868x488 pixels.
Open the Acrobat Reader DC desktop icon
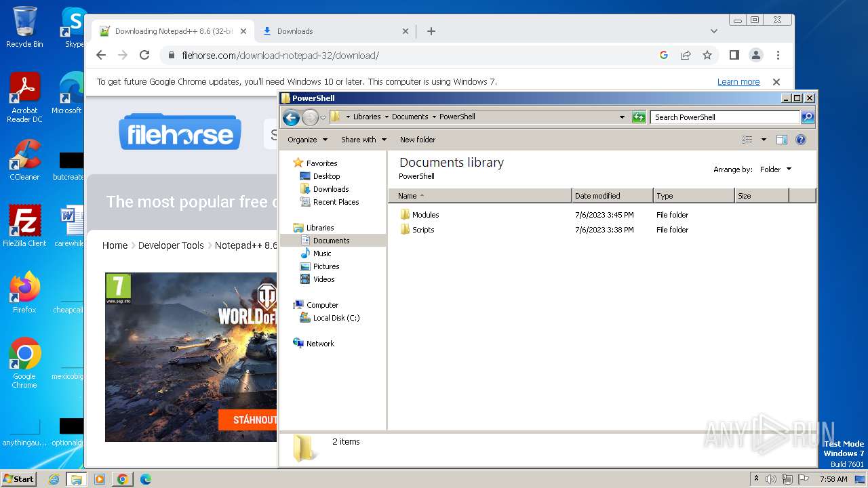pyautogui.click(x=24, y=98)
